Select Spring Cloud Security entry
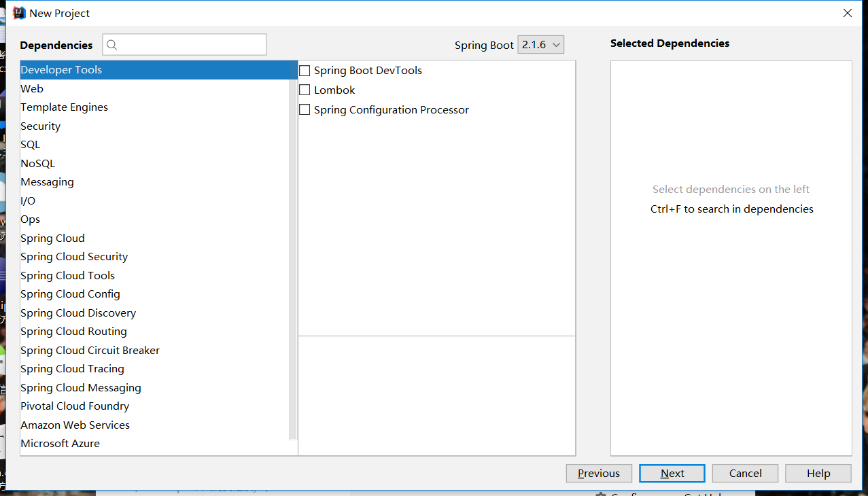The width and height of the screenshot is (868, 496). click(155, 257)
